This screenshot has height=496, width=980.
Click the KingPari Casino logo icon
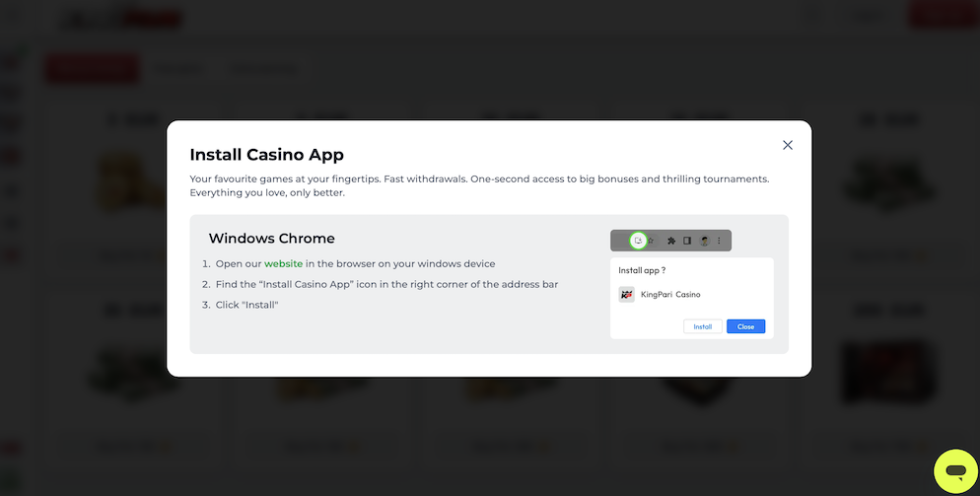(626, 294)
